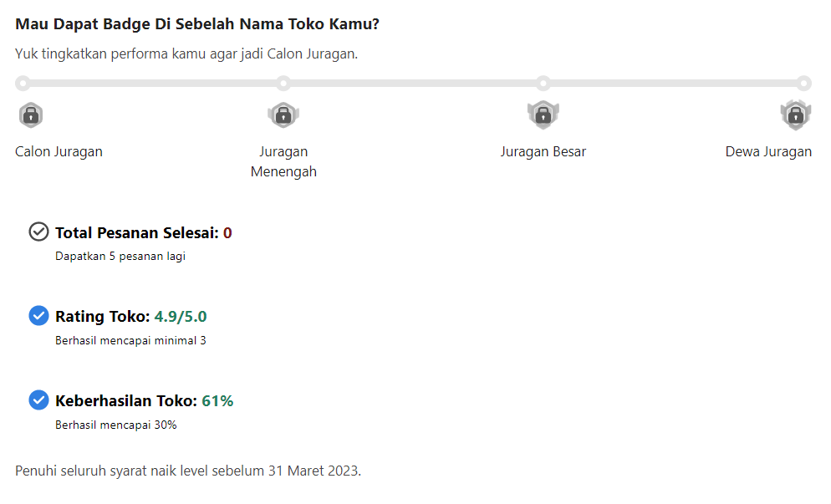Select the Juragan Besar level label

543,151
